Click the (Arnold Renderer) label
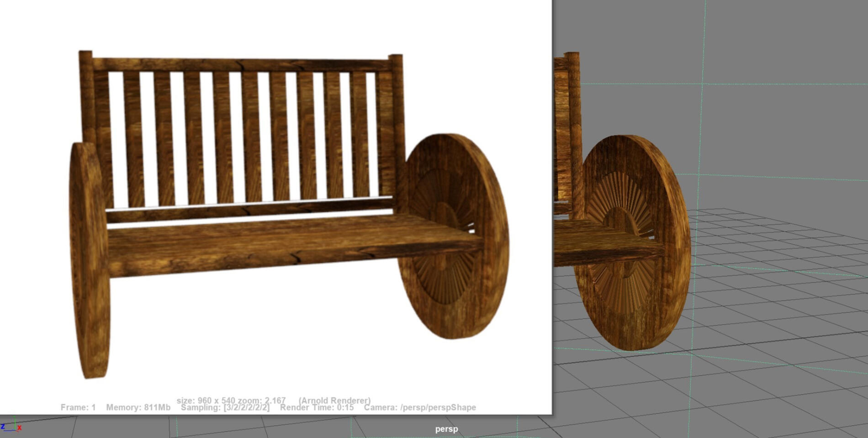868x438 pixels. pyautogui.click(x=334, y=400)
